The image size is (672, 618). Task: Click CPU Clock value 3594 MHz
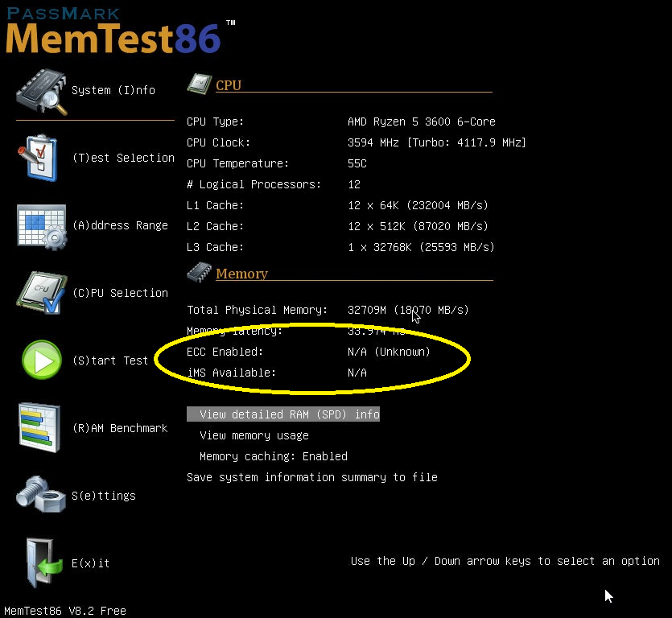coord(437,142)
